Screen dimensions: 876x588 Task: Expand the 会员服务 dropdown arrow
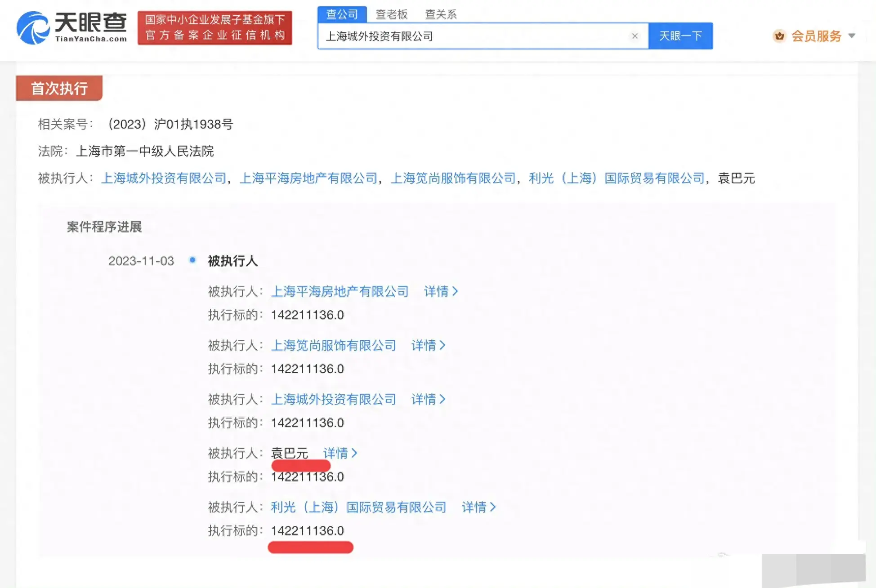852,36
